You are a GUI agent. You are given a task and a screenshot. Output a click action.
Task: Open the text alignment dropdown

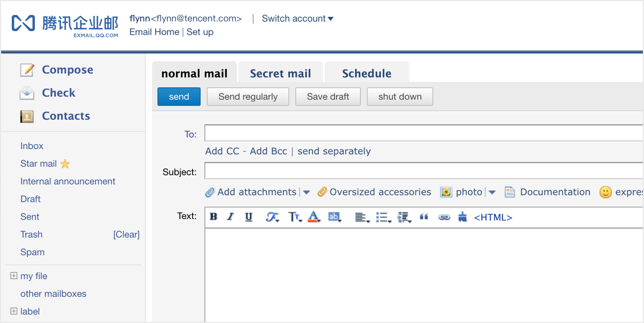(362, 217)
